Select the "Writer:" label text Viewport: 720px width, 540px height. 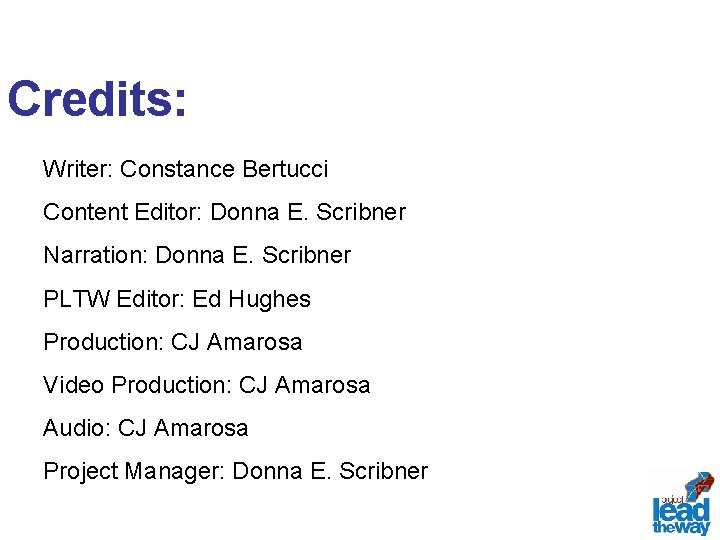tap(78, 169)
